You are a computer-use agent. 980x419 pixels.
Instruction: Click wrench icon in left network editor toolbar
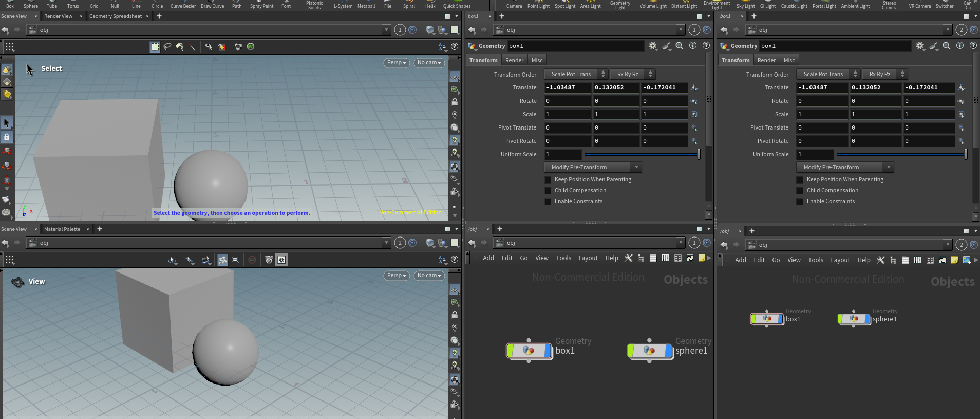click(x=628, y=258)
